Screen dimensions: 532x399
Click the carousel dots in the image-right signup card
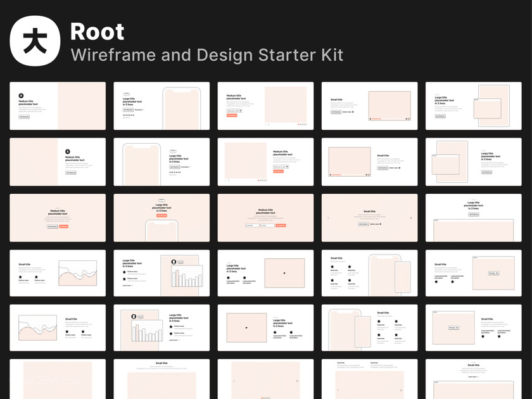click(x=302, y=125)
